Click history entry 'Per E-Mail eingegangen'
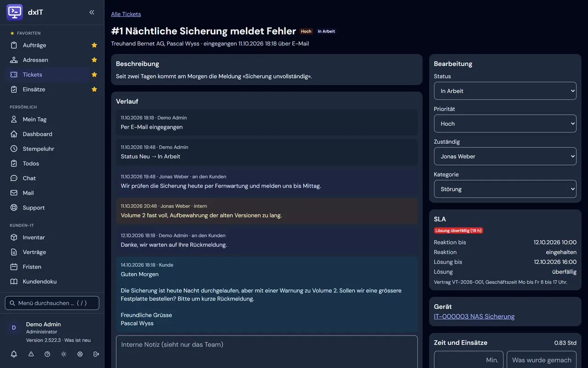 (x=267, y=123)
